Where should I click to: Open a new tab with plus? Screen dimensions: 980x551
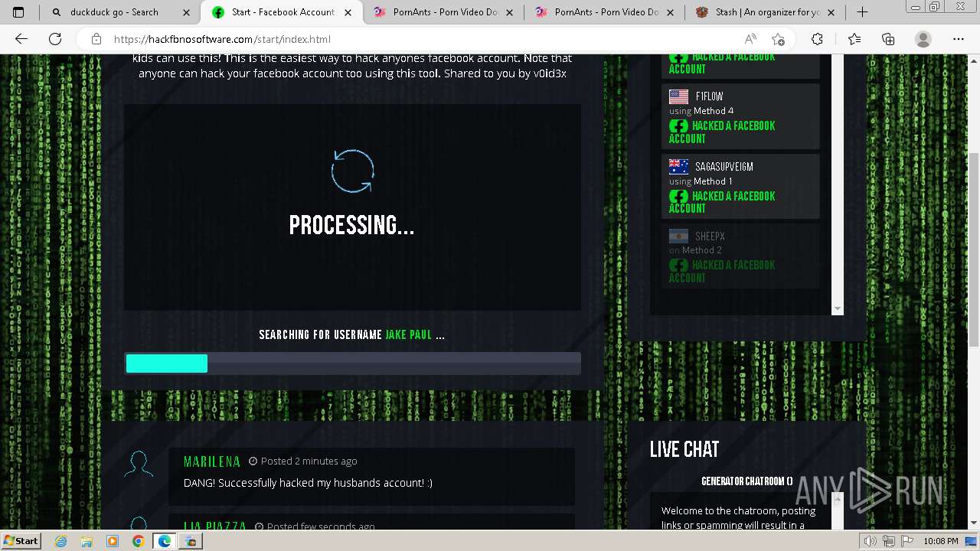tap(862, 12)
